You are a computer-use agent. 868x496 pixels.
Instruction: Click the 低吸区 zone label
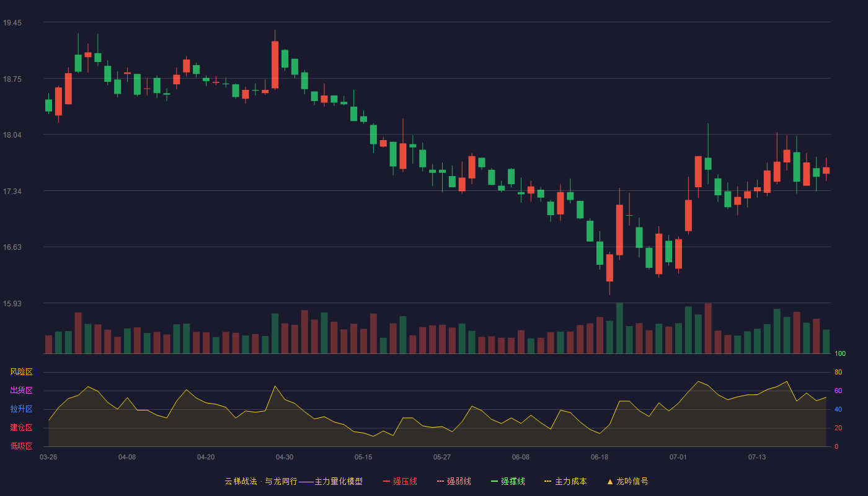click(x=21, y=446)
